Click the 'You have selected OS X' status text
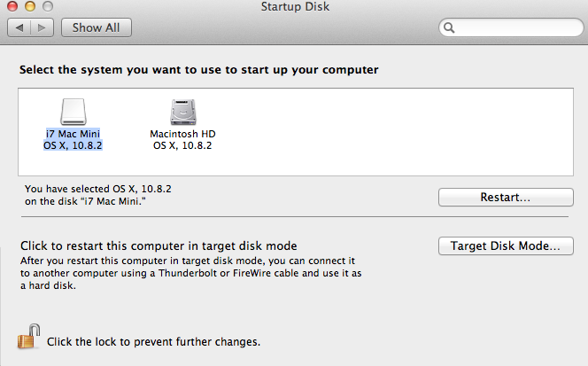588x366 pixels. coord(98,195)
